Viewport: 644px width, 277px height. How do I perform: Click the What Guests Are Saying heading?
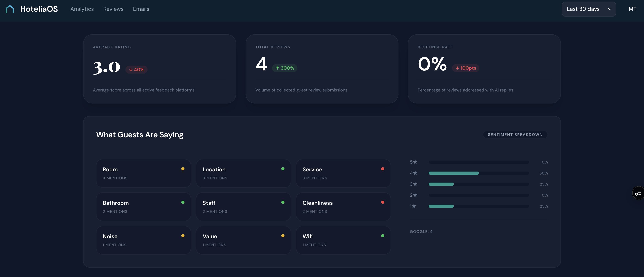pyautogui.click(x=140, y=135)
